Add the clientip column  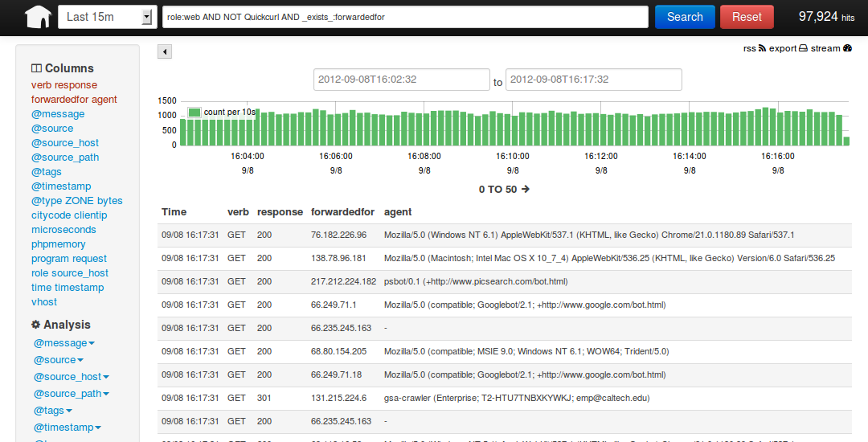(91, 215)
